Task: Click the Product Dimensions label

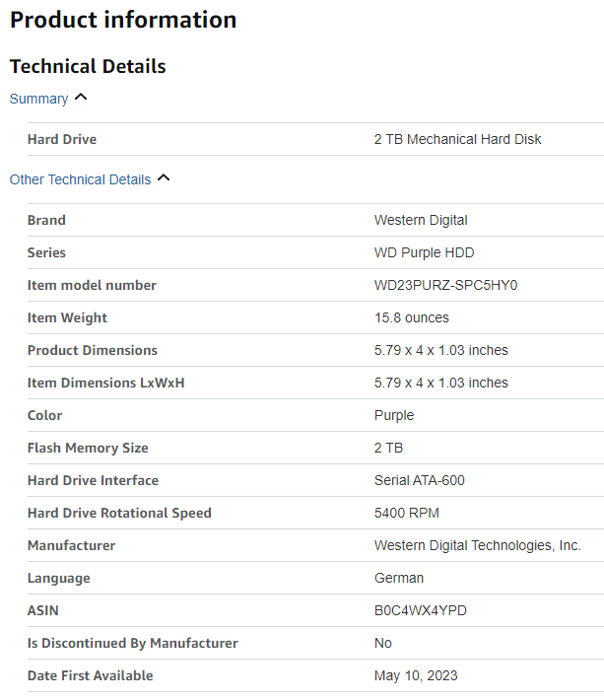Action: (x=92, y=350)
